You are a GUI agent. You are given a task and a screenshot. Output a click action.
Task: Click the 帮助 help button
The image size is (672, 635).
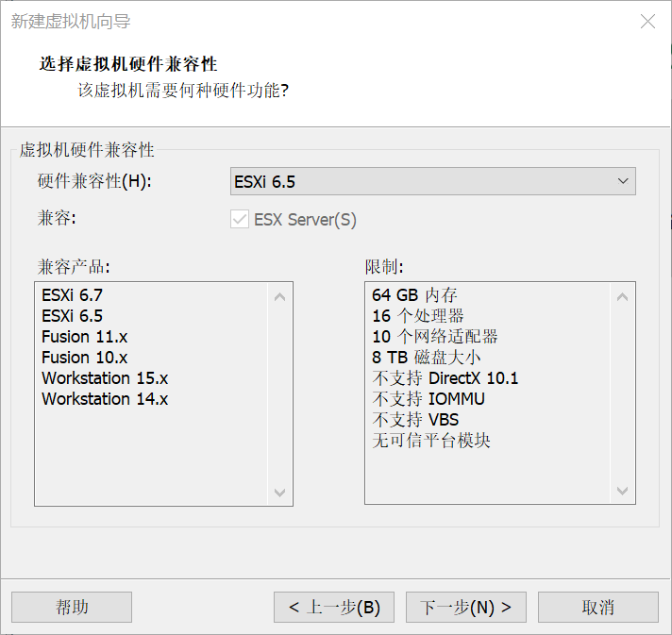72,608
